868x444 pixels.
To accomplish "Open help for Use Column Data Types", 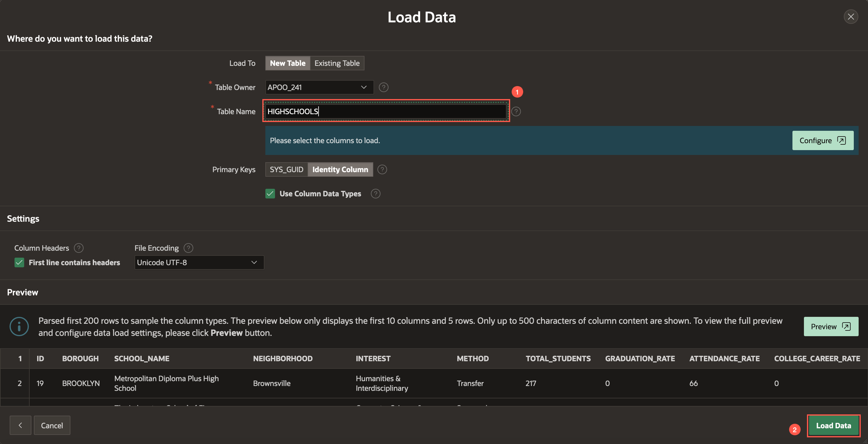I will click(x=375, y=194).
